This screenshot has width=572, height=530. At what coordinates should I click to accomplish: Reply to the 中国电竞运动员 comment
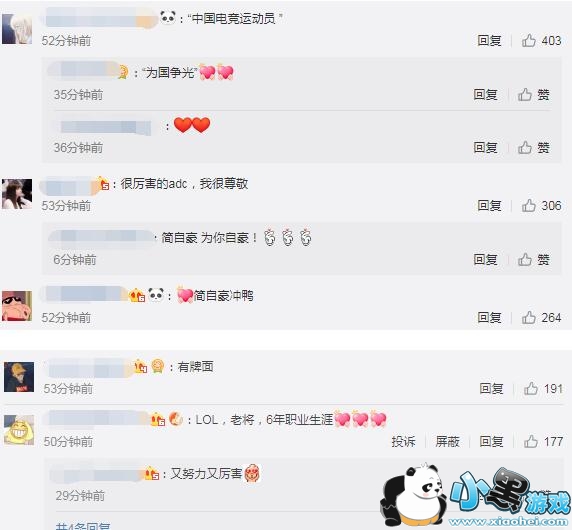click(489, 40)
